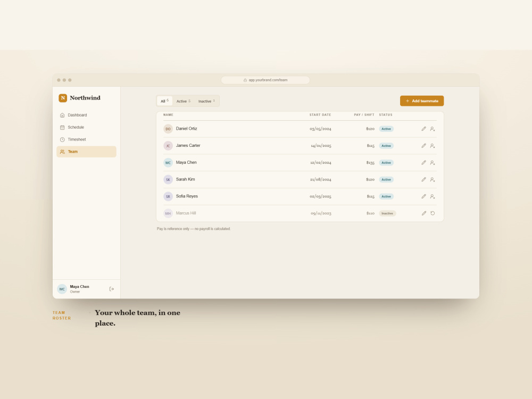The image size is (532, 399).
Task: Click the SK avatar for Sarah Kim
Action: point(168,179)
